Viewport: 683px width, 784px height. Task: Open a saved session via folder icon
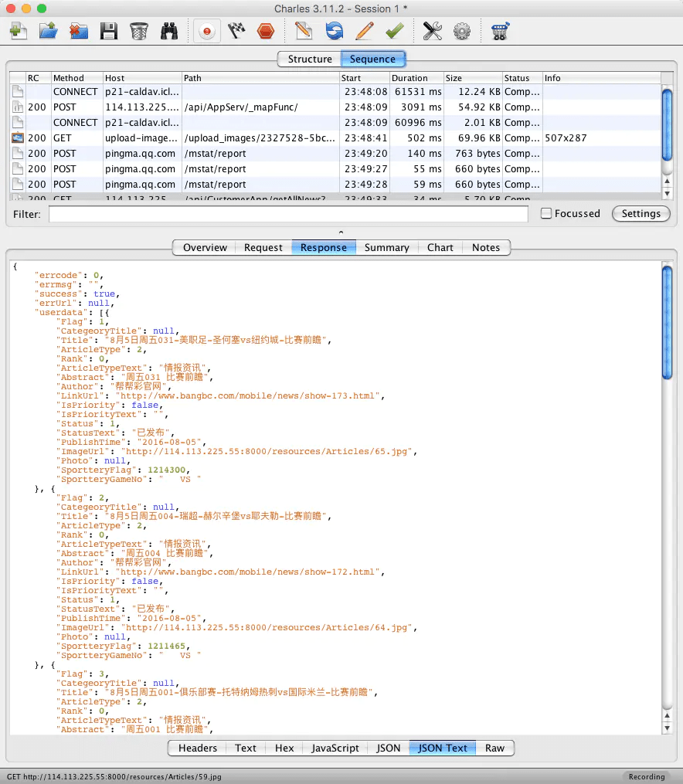49,31
